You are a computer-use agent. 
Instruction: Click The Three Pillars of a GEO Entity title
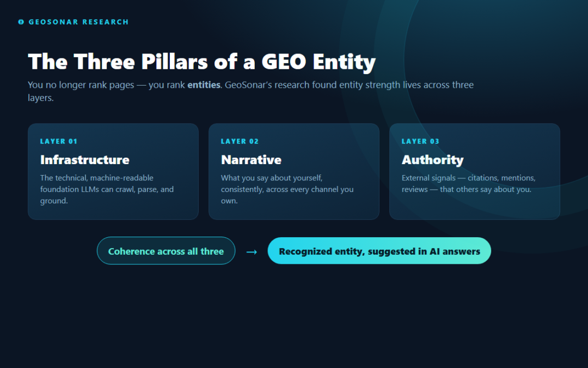coord(202,62)
